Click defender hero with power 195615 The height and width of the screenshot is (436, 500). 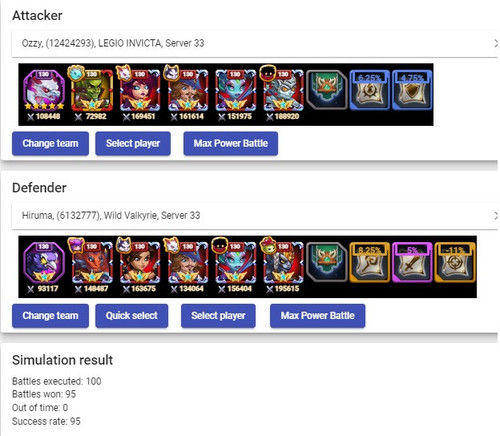(283, 267)
